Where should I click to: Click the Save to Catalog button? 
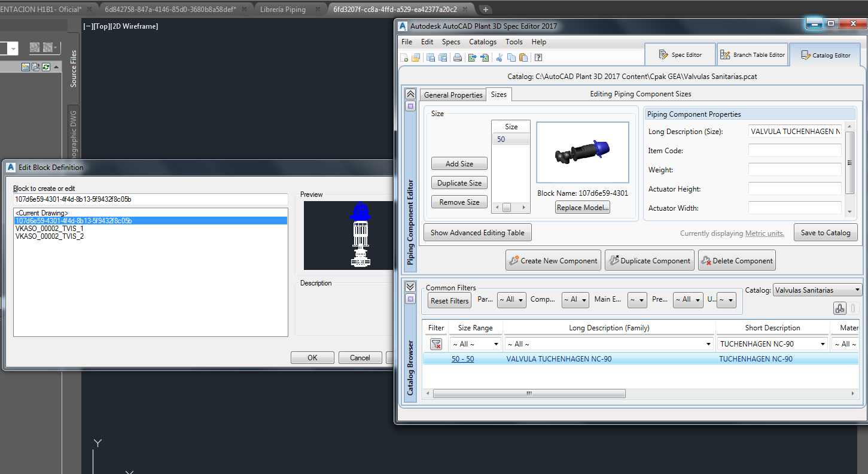click(x=826, y=233)
